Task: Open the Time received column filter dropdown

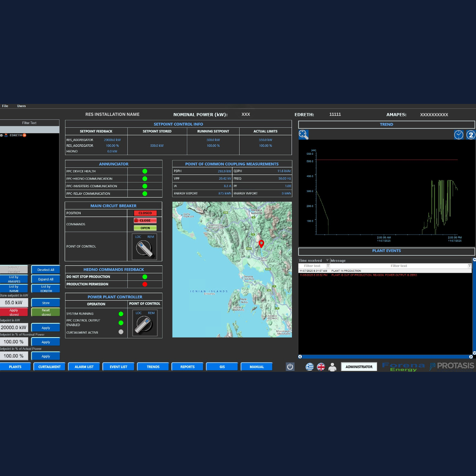Action: (327, 260)
